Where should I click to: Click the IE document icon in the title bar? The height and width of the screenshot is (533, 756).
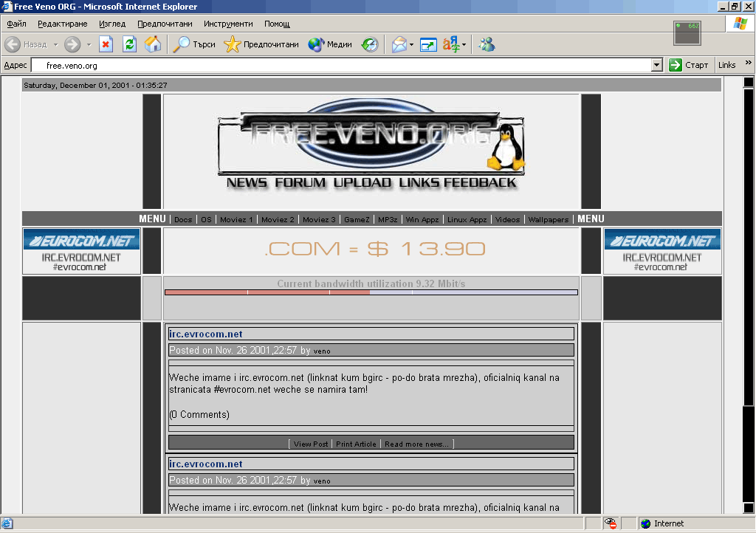tap(6, 6)
